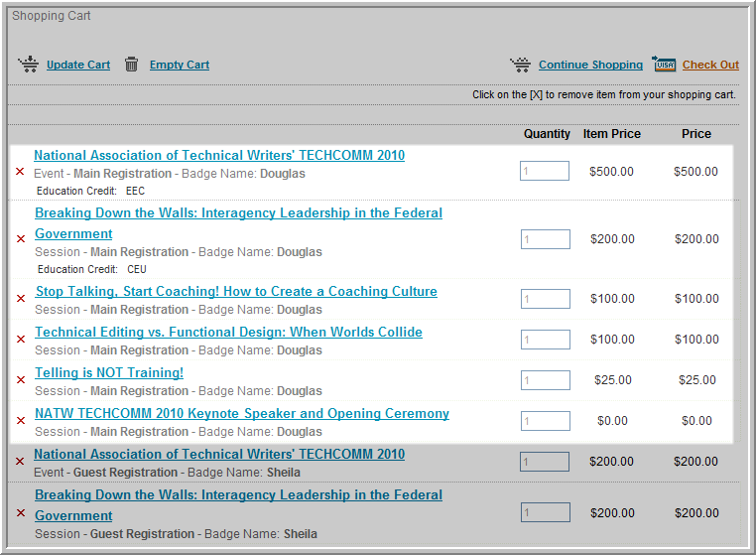Remove the Telling is NOT Training session
The width and height of the screenshot is (756, 555).
pos(21,380)
